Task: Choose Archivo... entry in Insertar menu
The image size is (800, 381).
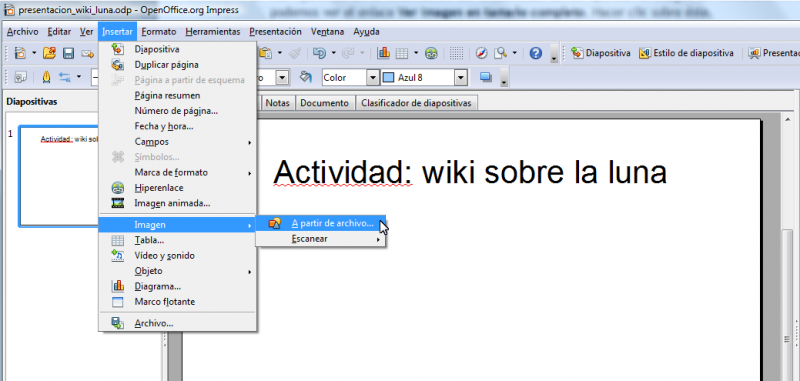Action: pos(178,323)
